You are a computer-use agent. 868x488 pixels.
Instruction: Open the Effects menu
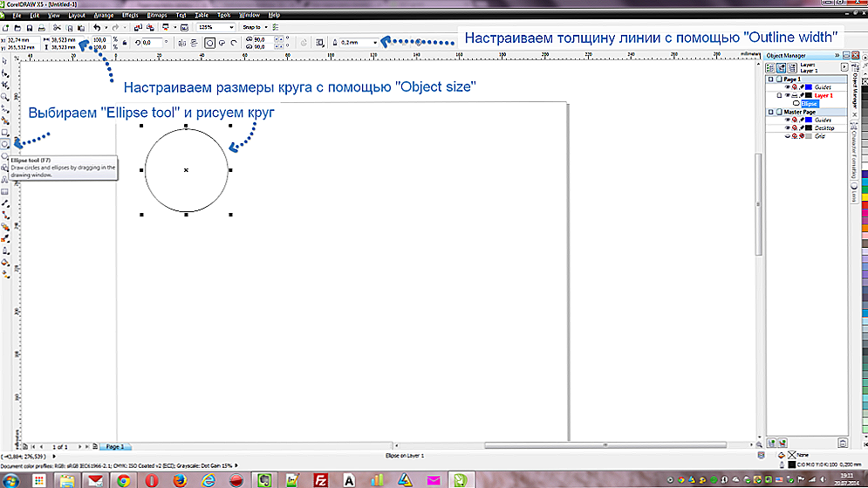coord(129,15)
